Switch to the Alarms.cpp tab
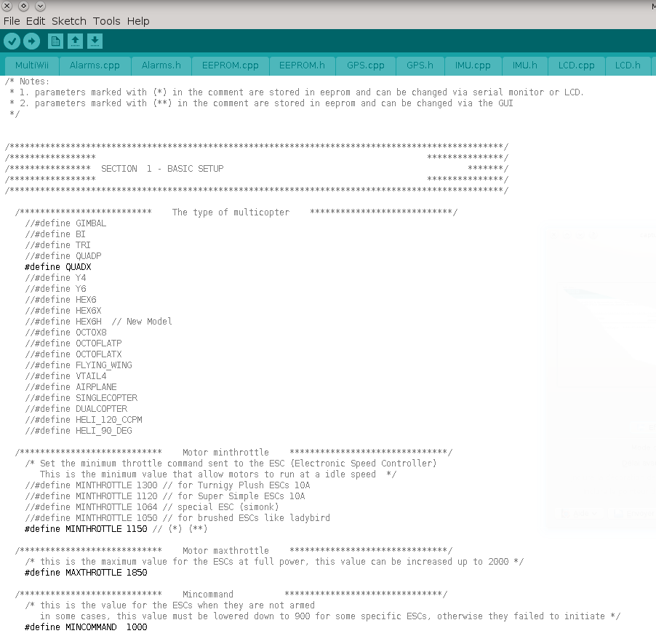 [95, 65]
